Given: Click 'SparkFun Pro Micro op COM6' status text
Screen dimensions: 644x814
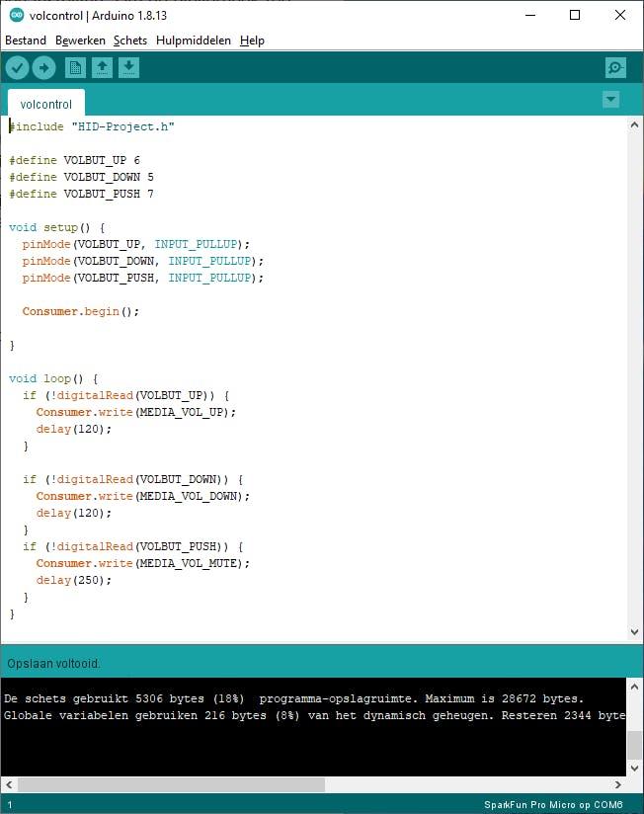Looking at the screenshot, I should 553,805.
